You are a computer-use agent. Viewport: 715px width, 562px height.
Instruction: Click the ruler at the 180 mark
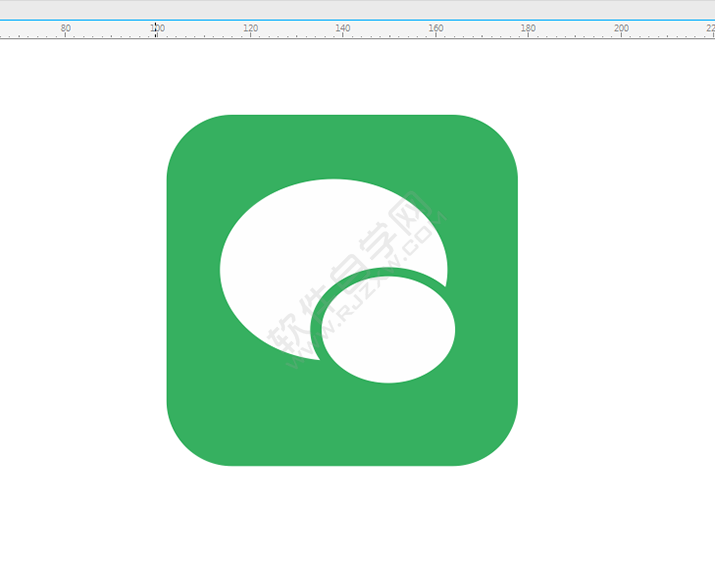[x=528, y=28]
